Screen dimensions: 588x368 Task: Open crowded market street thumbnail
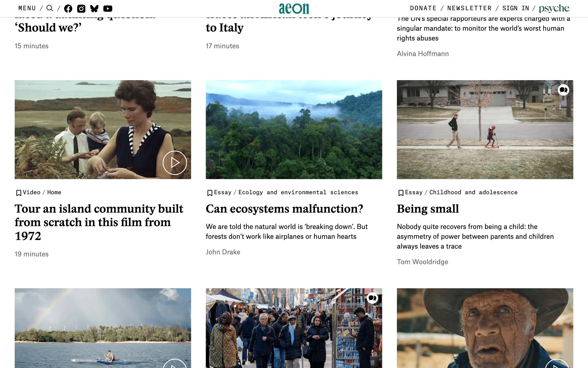coord(294,328)
